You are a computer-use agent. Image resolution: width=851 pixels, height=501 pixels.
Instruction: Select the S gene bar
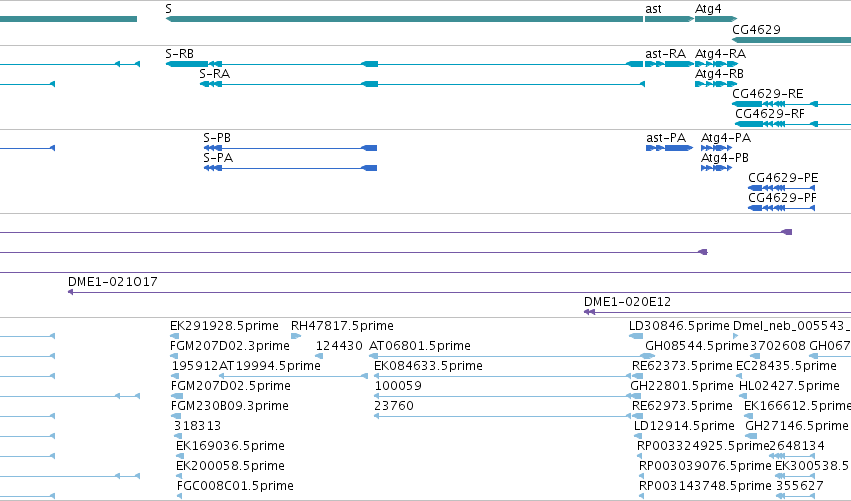point(404,19)
